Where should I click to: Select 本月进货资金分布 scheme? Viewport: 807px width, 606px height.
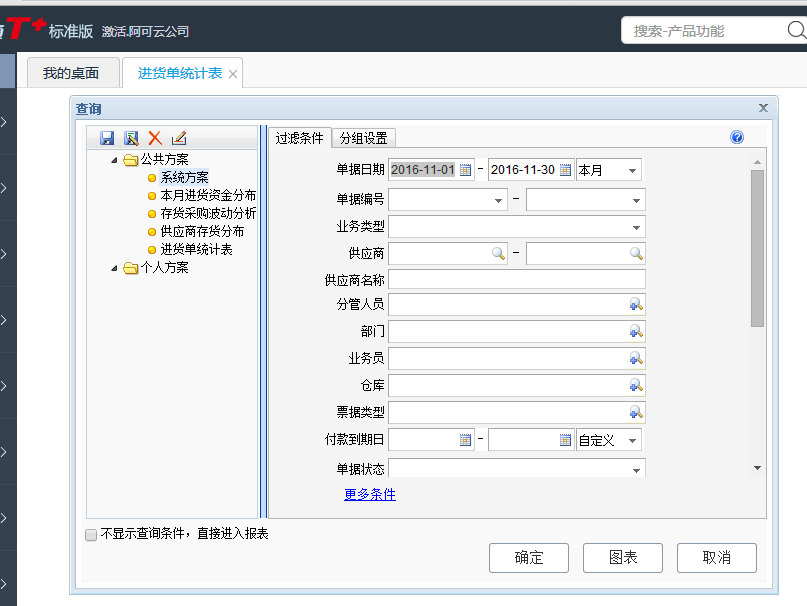[208, 195]
